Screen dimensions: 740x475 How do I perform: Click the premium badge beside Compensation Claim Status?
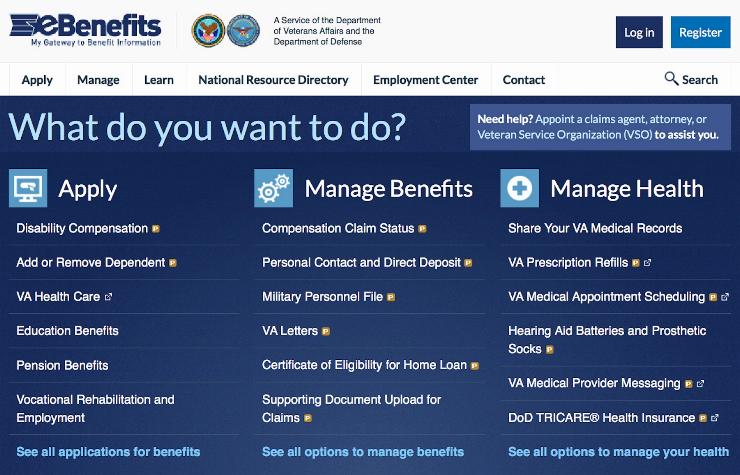coord(422,229)
